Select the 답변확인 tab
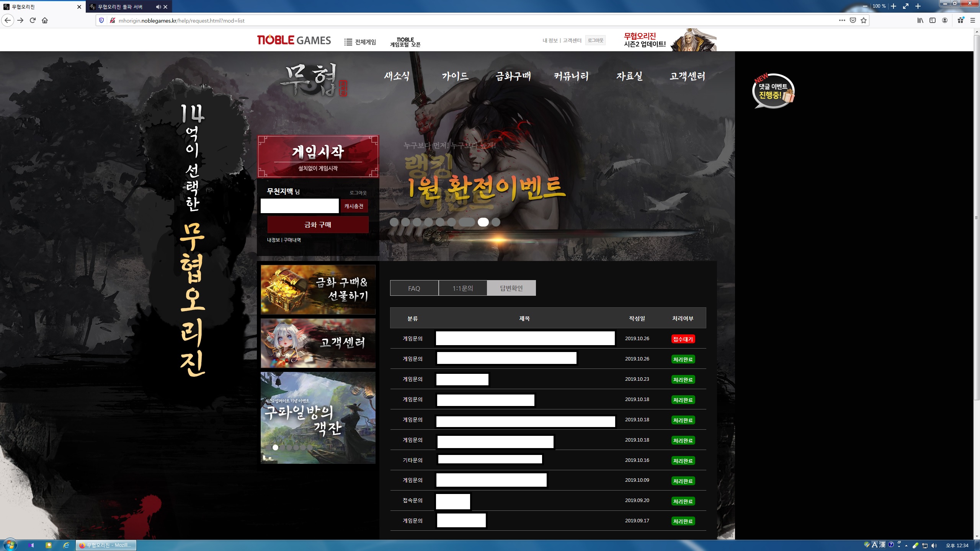Viewport: 980px width, 551px height. pos(511,288)
